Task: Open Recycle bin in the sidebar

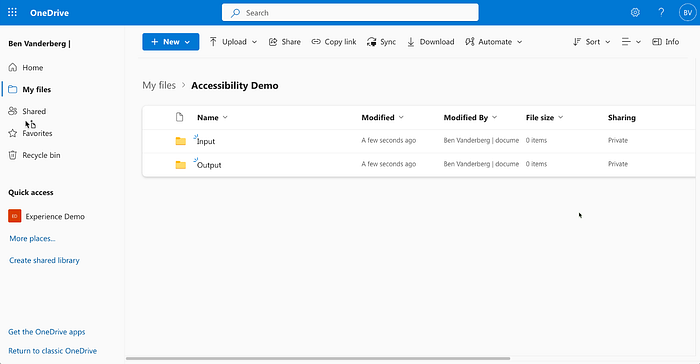Action: [x=41, y=155]
